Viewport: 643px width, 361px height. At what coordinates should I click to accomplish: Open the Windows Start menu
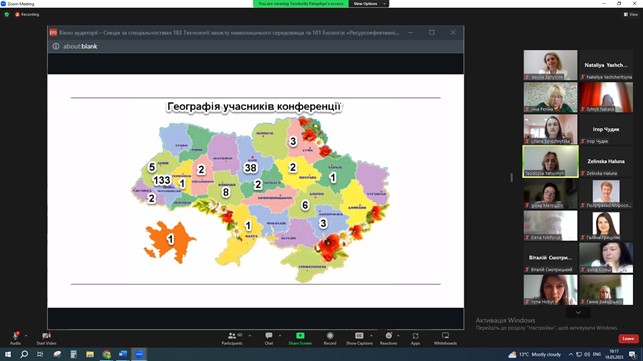[8, 354]
